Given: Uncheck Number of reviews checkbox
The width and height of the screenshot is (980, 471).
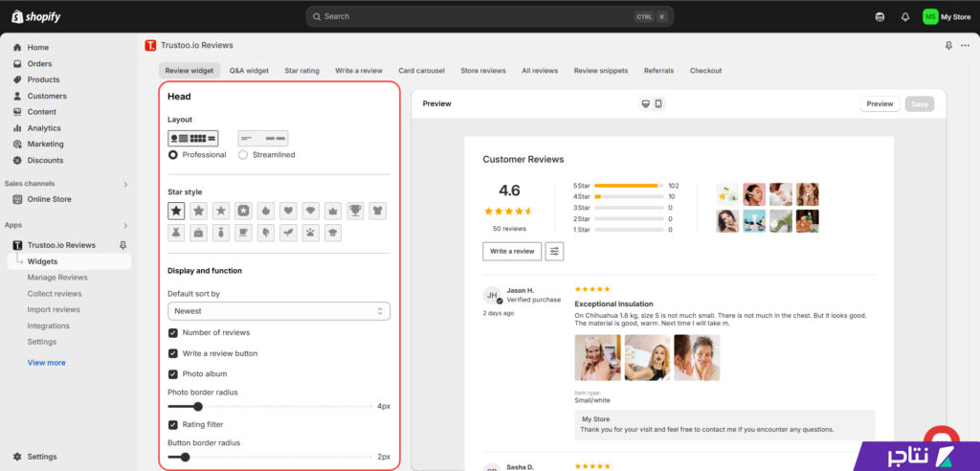Looking at the screenshot, I should (x=173, y=333).
